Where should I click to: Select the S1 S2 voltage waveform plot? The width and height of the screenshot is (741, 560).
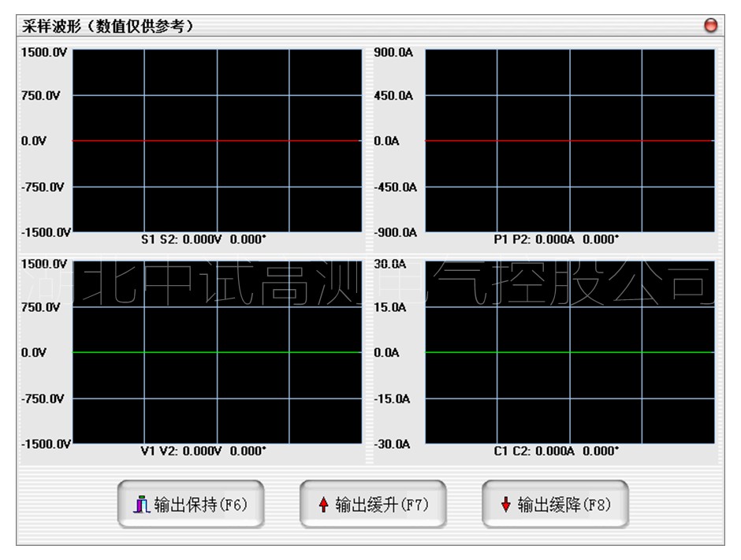[217, 140]
